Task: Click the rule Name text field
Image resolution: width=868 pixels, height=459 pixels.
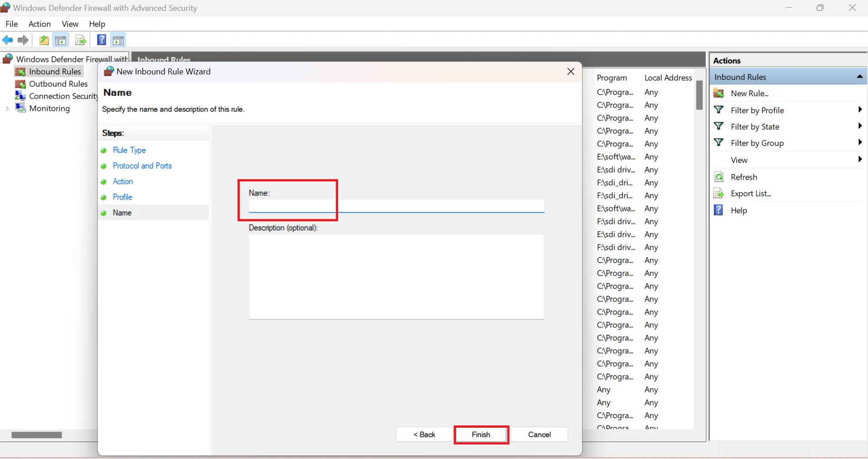Action: (396, 206)
